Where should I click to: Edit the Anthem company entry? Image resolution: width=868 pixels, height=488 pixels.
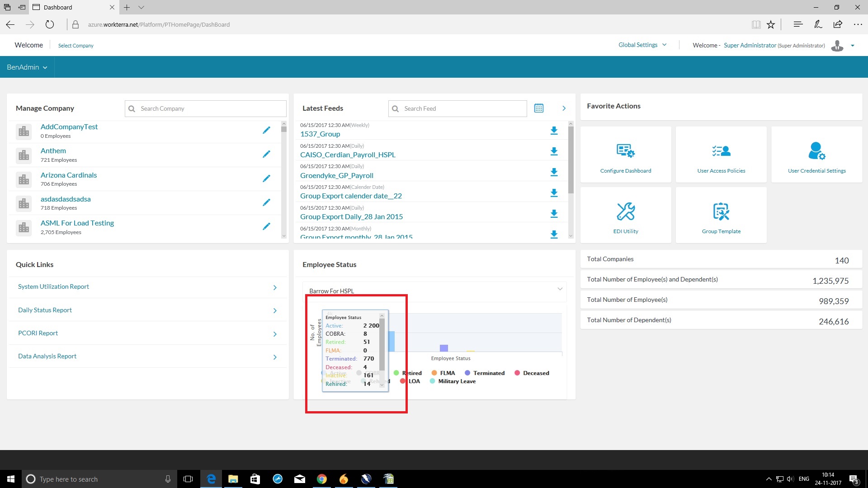click(x=266, y=155)
